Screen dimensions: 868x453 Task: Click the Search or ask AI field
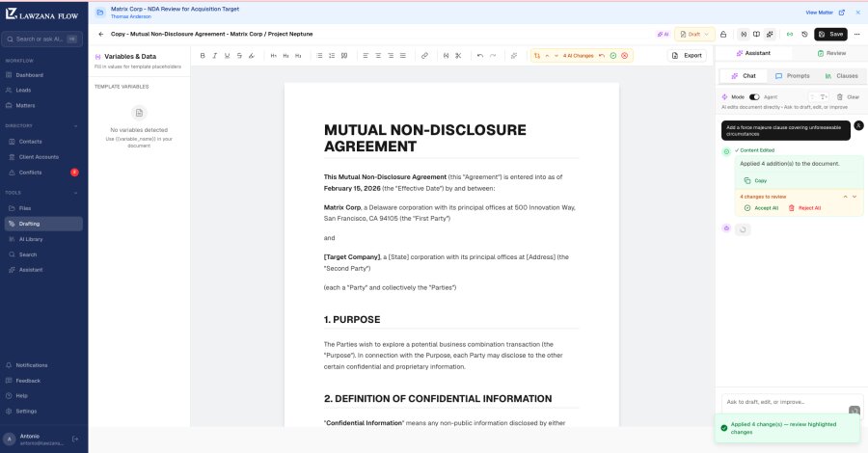42,39
